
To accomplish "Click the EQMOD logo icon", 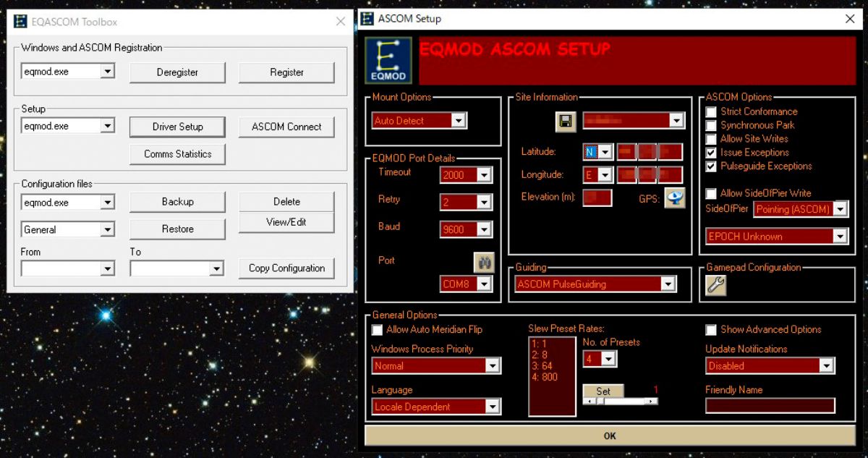I will 388,59.
